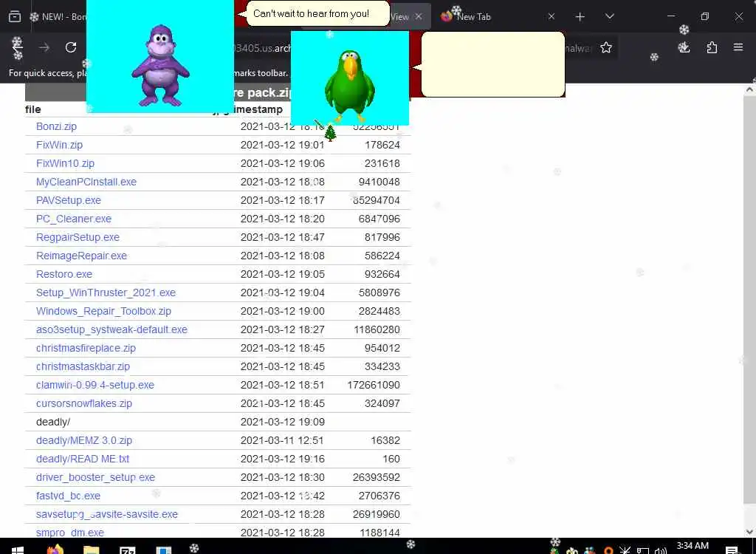Click the purple Bonzi gorilla character
The height and width of the screenshot is (554, 756).
click(x=160, y=66)
